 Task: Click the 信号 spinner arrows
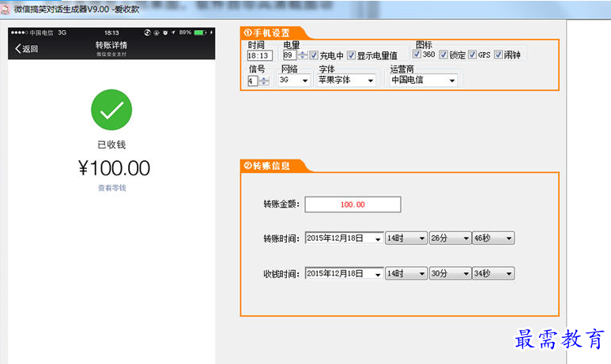pos(264,81)
